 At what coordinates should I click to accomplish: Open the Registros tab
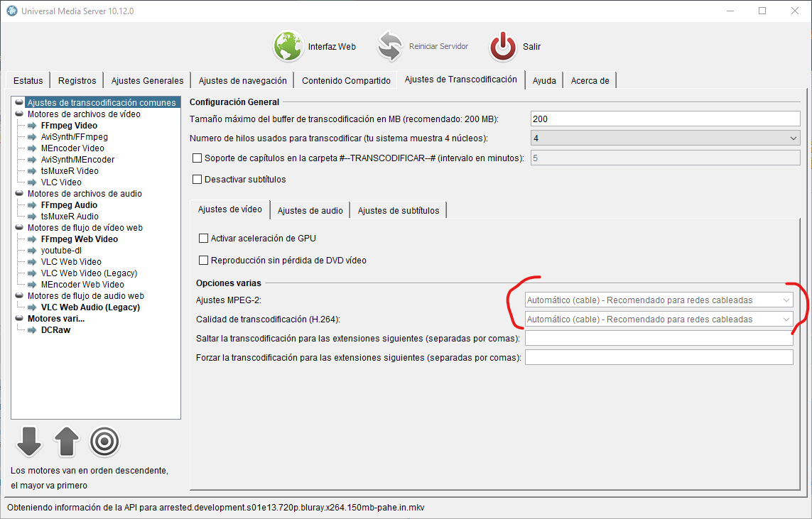77,81
